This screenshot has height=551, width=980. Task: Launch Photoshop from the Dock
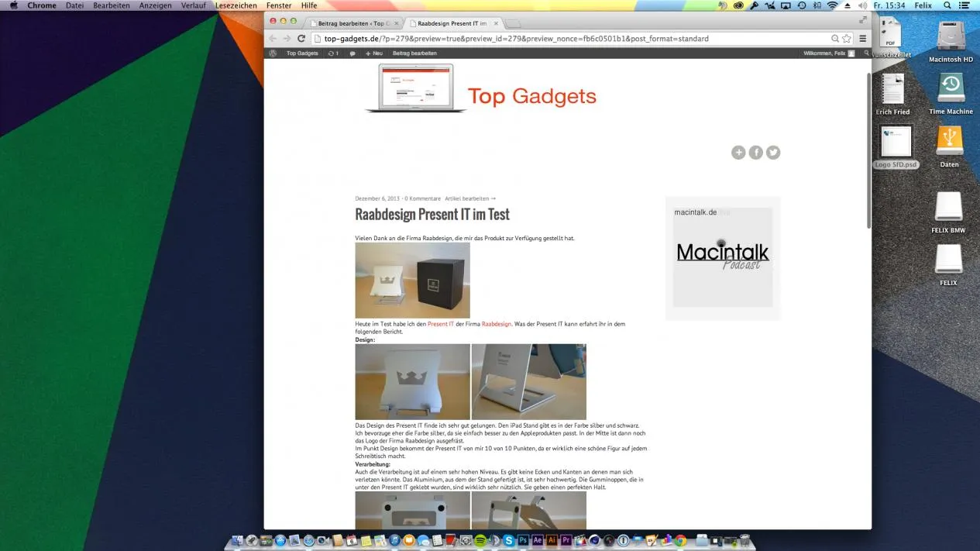coord(524,541)
